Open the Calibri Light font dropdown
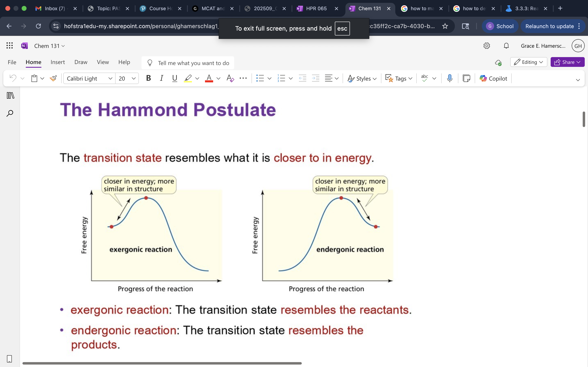 110,78
